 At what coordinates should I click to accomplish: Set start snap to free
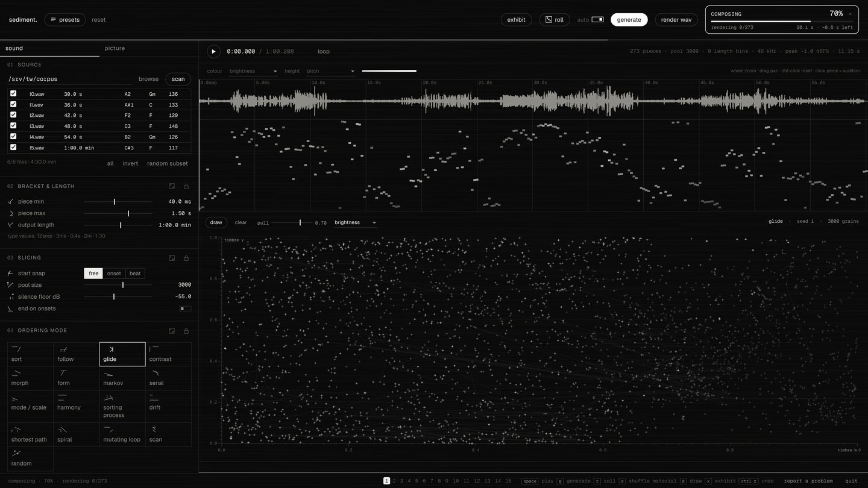point(93,274)
